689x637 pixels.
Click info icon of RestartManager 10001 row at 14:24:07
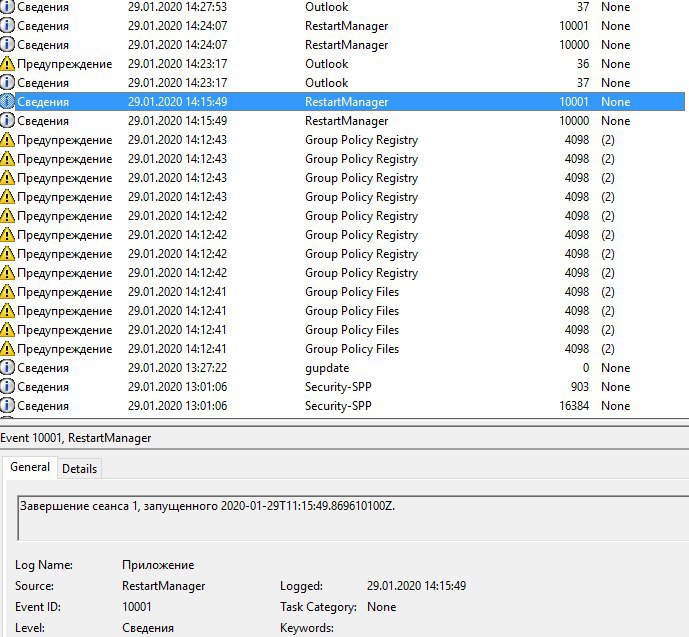[7, 25]
